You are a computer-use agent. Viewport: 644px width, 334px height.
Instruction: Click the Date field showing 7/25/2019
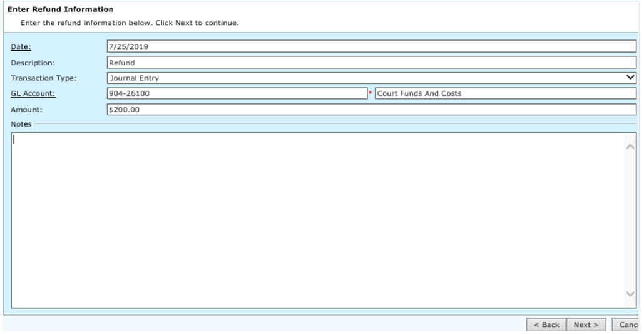pos(371,46)
